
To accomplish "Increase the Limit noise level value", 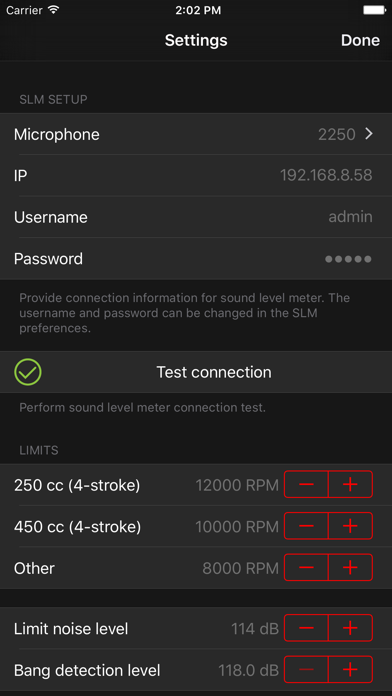I will click(x=350, y=628).
